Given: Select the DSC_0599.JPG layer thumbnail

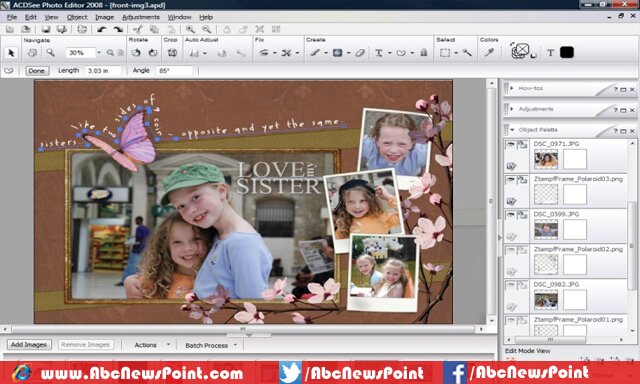Looking at the screenshot, I should point(546,230).
